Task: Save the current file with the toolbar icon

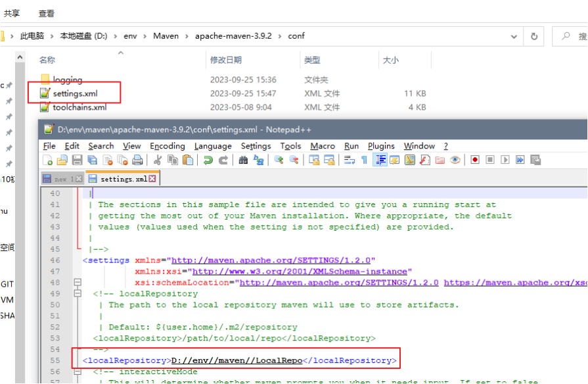Action: point(78,160)
